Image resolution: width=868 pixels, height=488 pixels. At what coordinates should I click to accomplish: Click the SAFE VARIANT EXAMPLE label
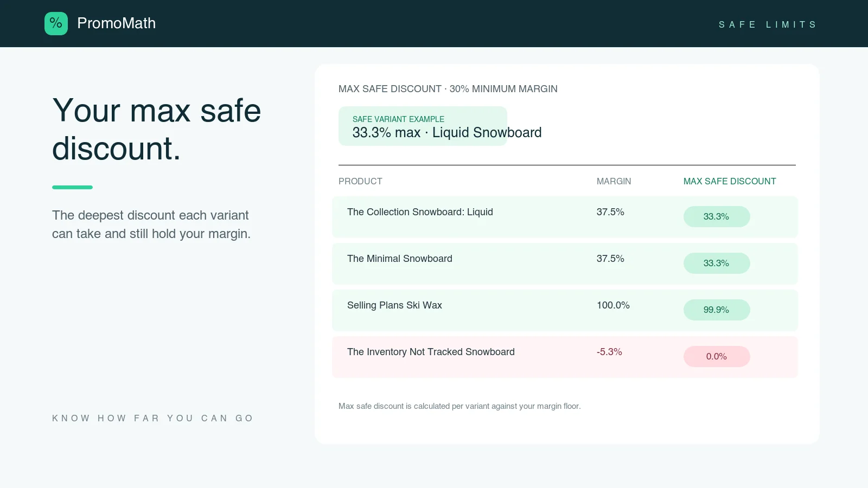pos(398,119)
